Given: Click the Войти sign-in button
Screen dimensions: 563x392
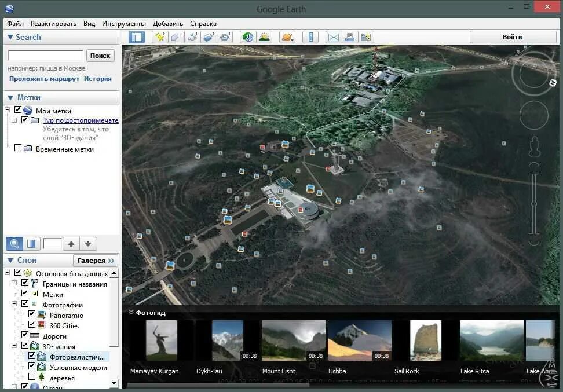Looking at the screenshot, I should pos(513,37).
